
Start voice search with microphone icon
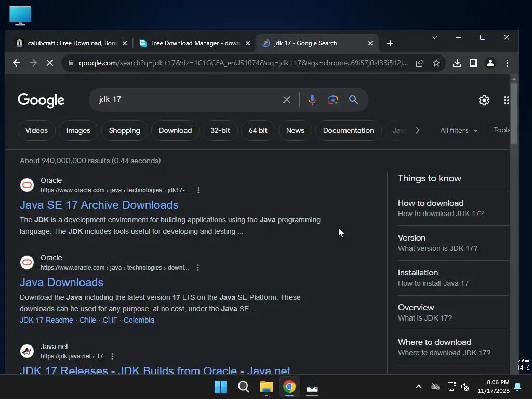tap(312, 100)
